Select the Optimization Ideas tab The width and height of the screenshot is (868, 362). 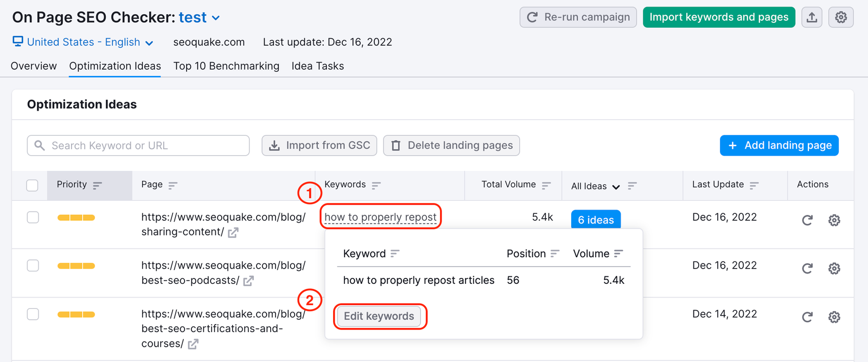pyautogui.click(x=115, y=66)
